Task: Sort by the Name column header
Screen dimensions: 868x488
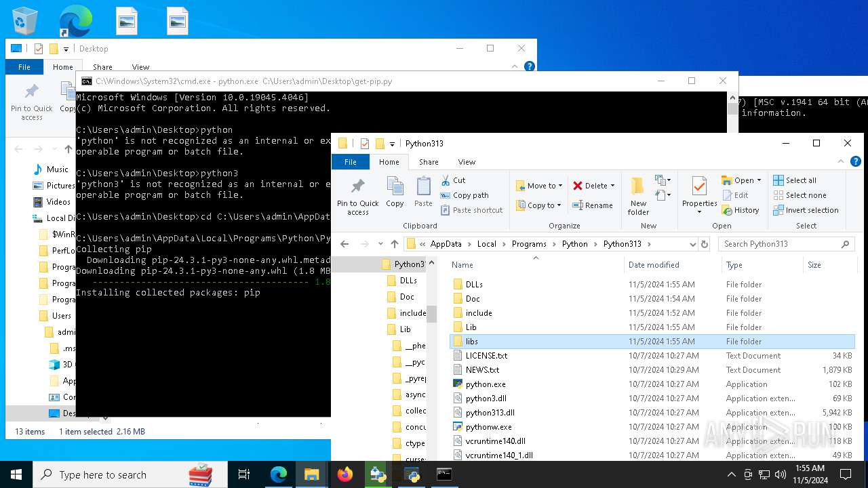Action: point(536,265)
